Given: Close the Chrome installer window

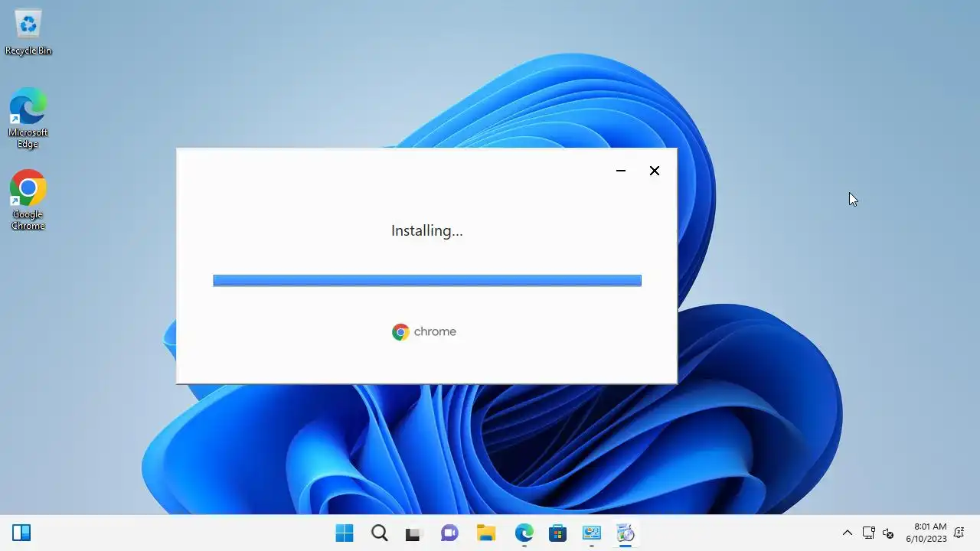Looking at the screenshot, I should pos(655,171).
